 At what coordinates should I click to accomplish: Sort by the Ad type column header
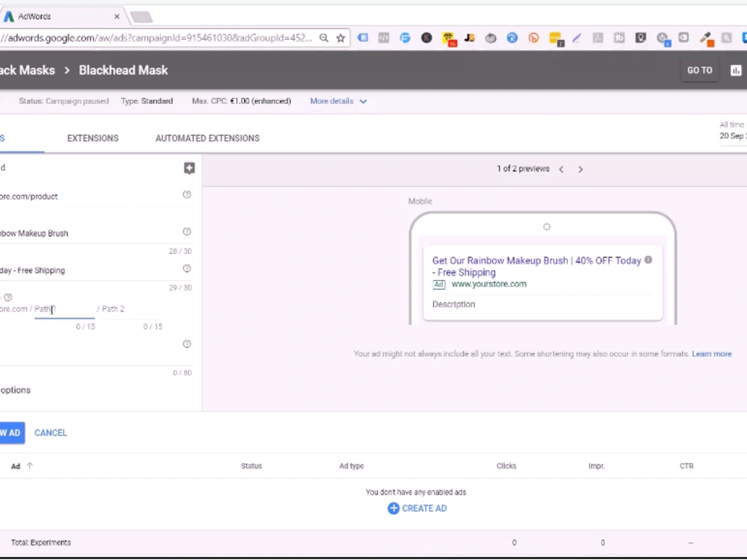tap(351, 466)
